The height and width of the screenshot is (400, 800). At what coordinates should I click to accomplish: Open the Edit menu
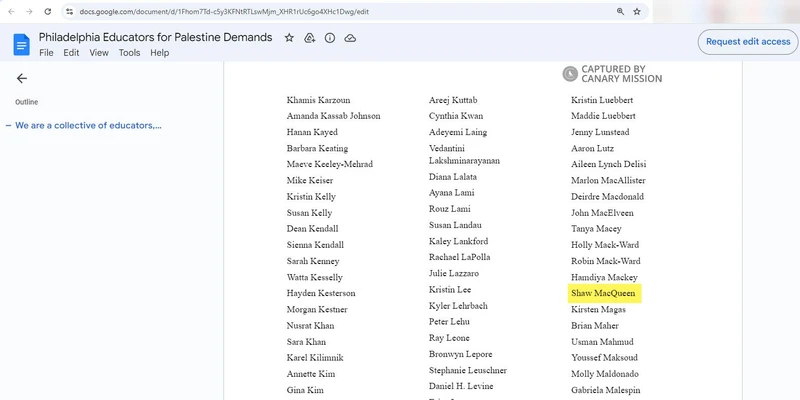point(71,53)
